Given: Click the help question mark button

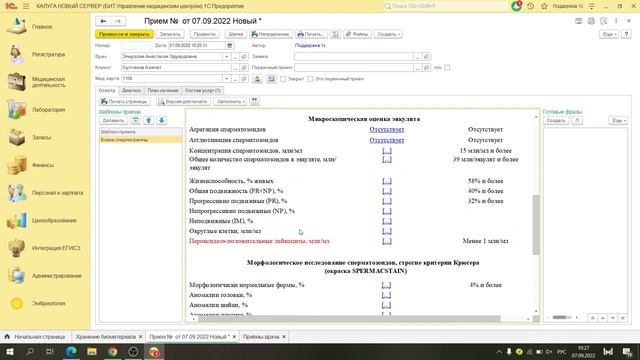Looking at the screenshot, I should tap(626, 34).
